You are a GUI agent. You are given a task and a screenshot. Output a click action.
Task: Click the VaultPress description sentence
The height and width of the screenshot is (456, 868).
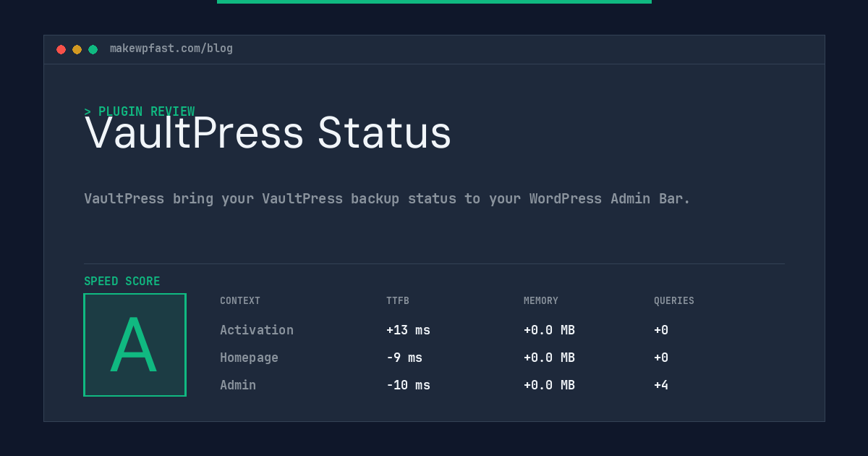click(x=387, y=198)
